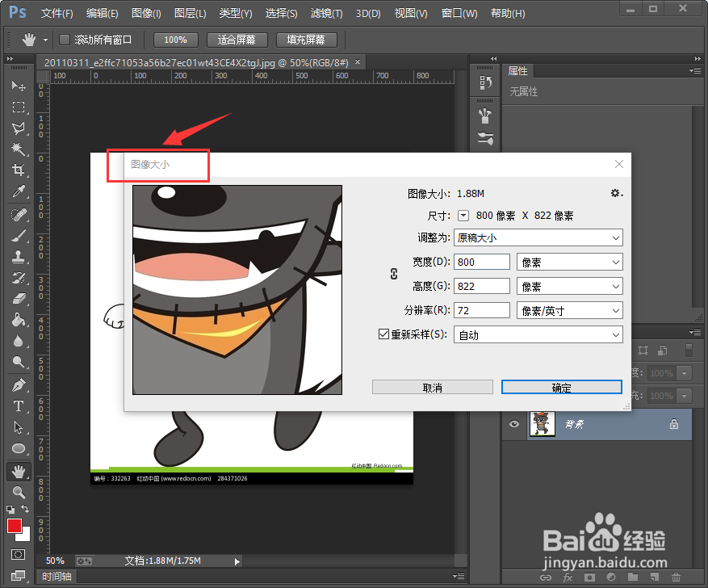Select the Polygonal Lasso tool
The height and width of the screenshot is (588, 708).
click(19, 128)
